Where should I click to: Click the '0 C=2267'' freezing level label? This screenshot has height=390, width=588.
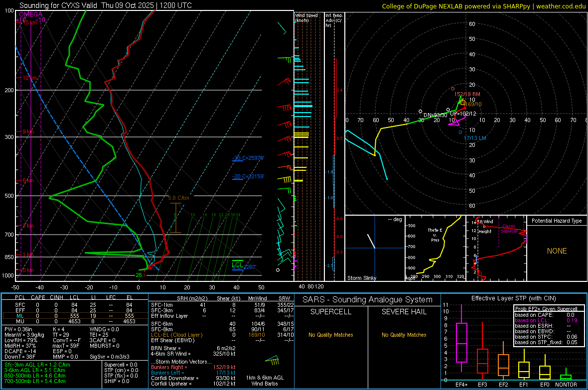coord(244,267)
